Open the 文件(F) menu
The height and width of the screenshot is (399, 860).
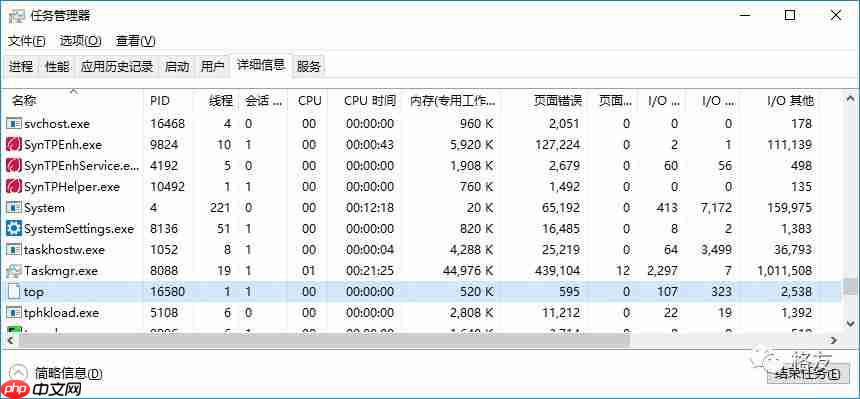pyautogui.click(x=27, y=41)
